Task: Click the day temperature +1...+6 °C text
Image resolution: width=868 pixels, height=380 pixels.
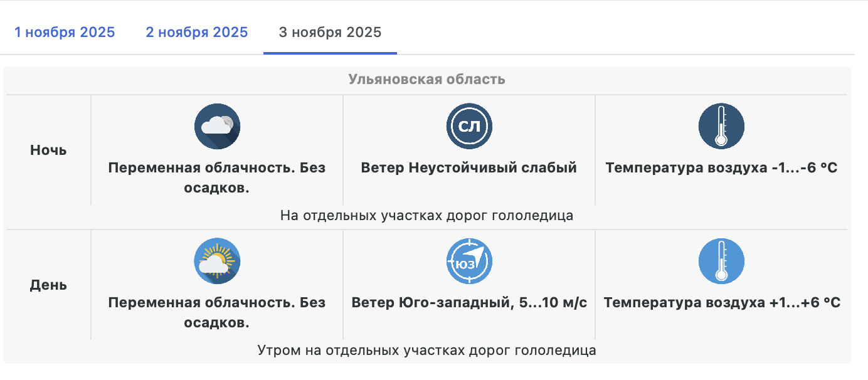Action: click(x=721, y=303)
